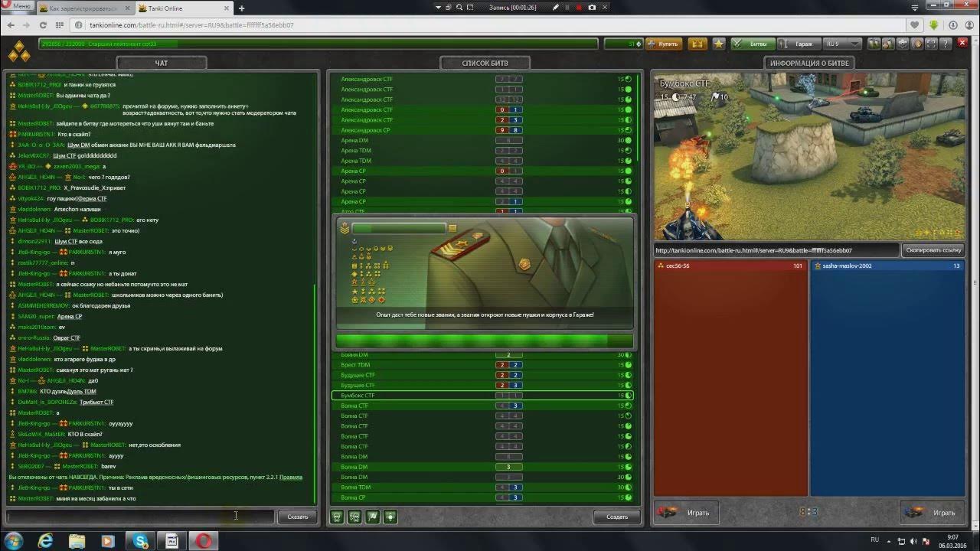Click the Овраг CTF link in chat

coord(66,337)
